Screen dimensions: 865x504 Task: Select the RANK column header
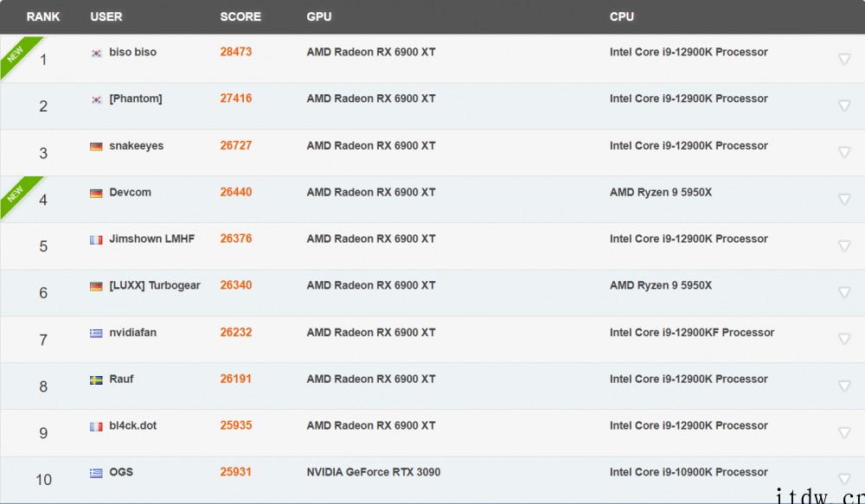point(43,16)
